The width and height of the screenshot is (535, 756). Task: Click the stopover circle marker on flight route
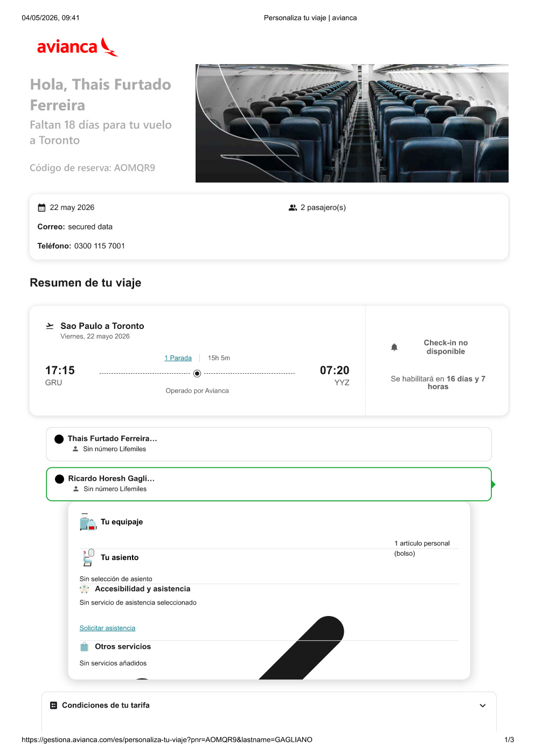pyautogui.click(x=197, y=374)
